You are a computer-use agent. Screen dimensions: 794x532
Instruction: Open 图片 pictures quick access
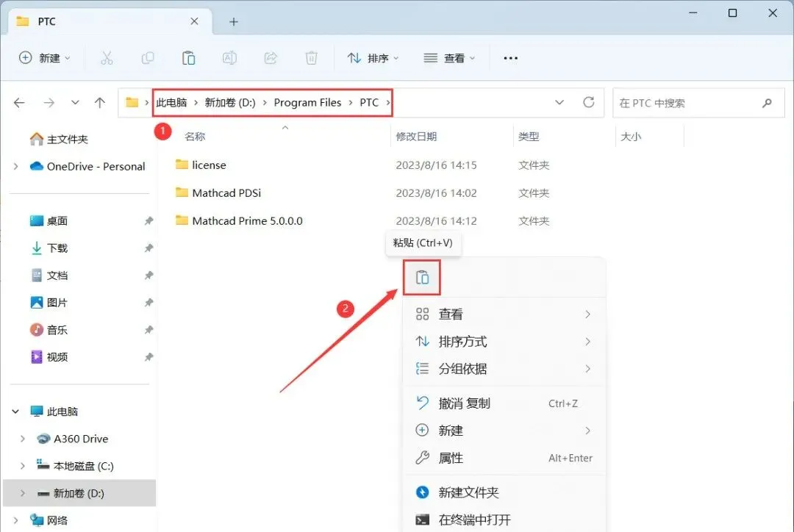pyautogui.click(x=49, y=303)
